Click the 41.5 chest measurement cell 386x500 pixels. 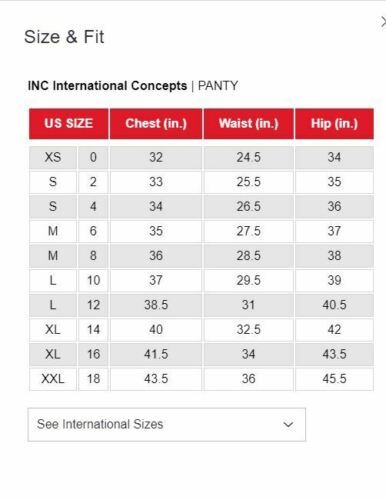[x=156, y=354]
